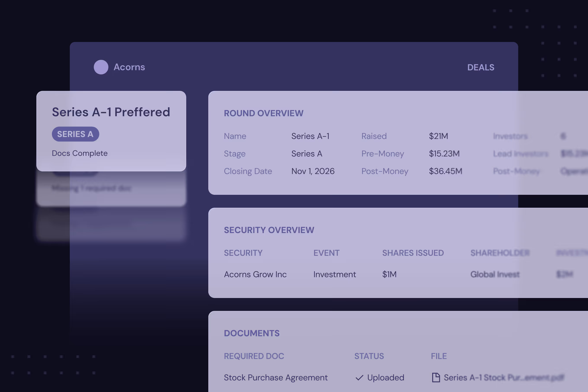Click the Uploaded status text
The width and height of the screenshot is (588, 392).
click(x=386, y=378)
